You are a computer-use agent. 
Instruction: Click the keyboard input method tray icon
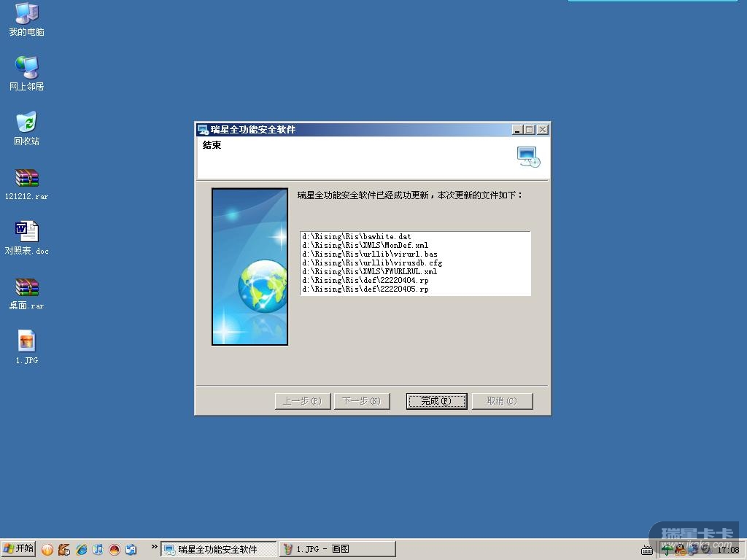click(647, 550)
